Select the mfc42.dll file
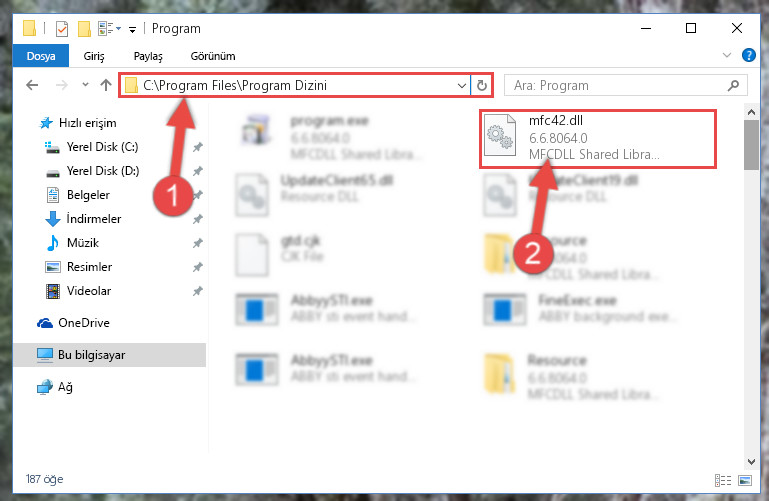The height and width of the screenshot is (501, 769). point(598,138)
